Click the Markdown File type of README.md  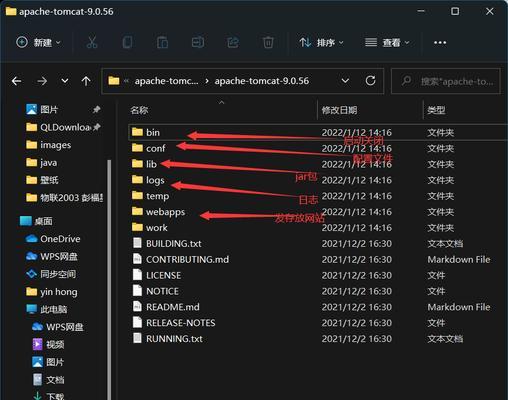(459, 307)
